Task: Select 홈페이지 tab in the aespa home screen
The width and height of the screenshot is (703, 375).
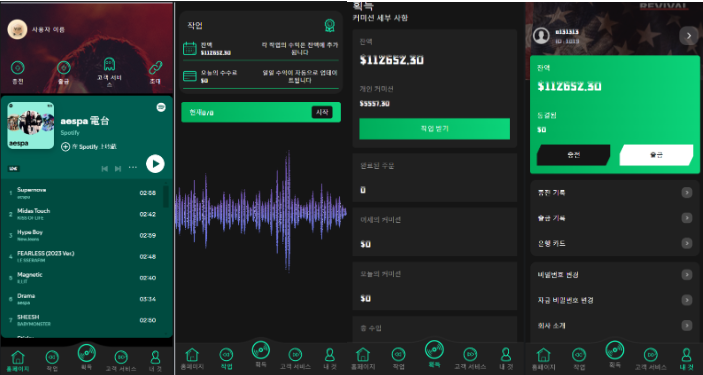Action: click(x=18, y=361)
